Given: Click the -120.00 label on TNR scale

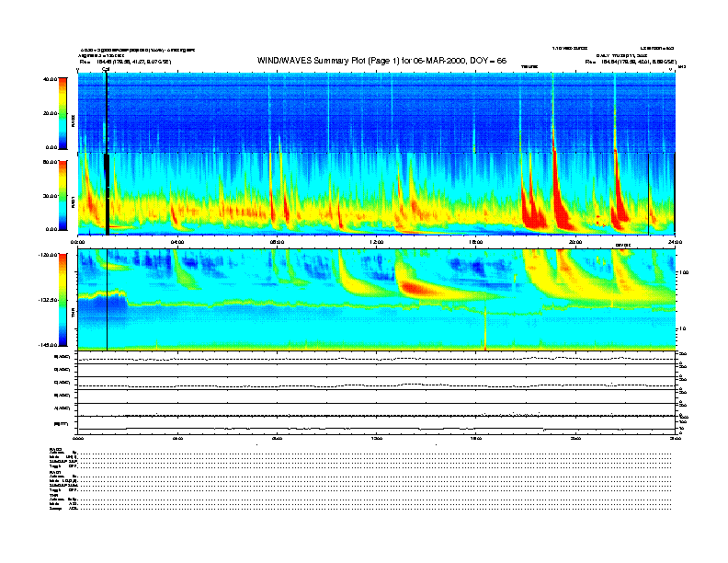Looking at the screenshot, I should 48,255.
